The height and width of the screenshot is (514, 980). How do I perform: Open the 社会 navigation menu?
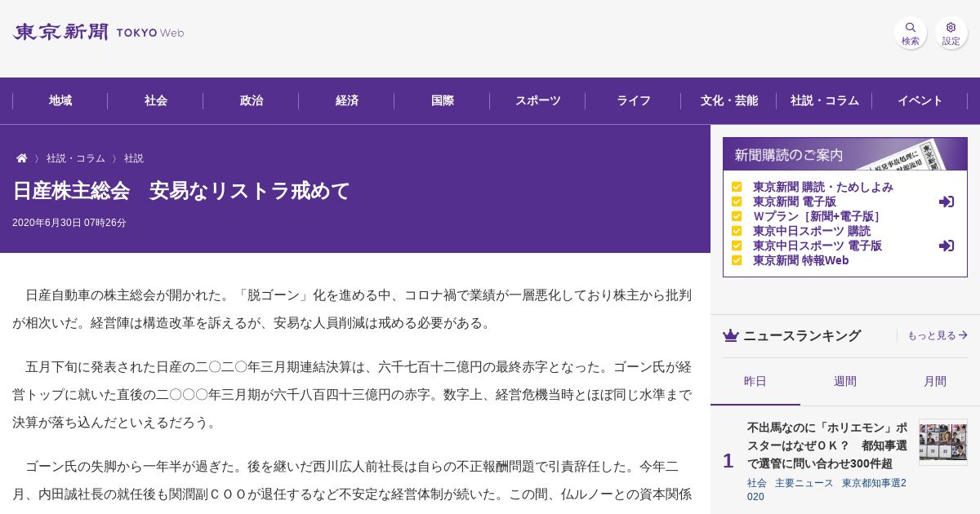pos(156,101)
